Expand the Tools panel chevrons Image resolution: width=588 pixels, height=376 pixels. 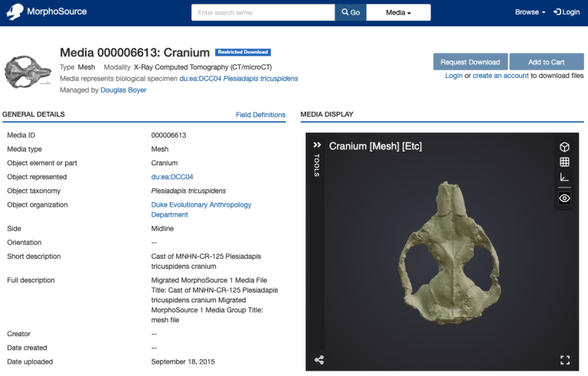point(317,145)
